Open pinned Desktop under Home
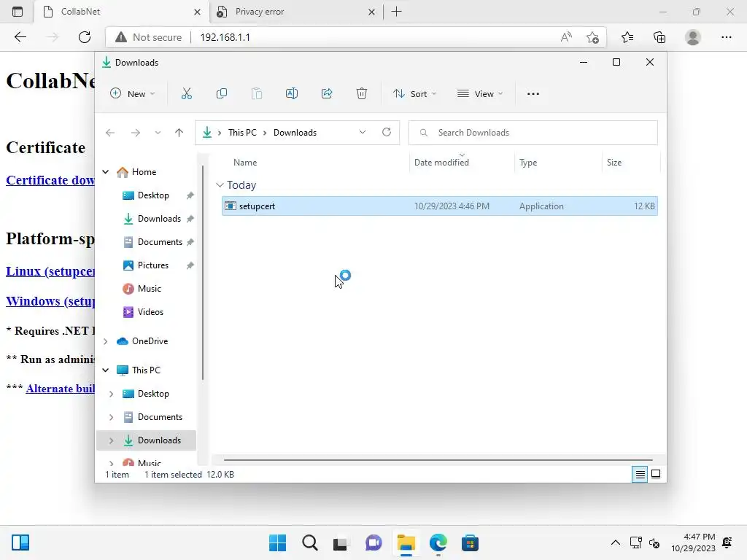The height and width of the screenshot is (560, 747). click(x=153, y=195)
